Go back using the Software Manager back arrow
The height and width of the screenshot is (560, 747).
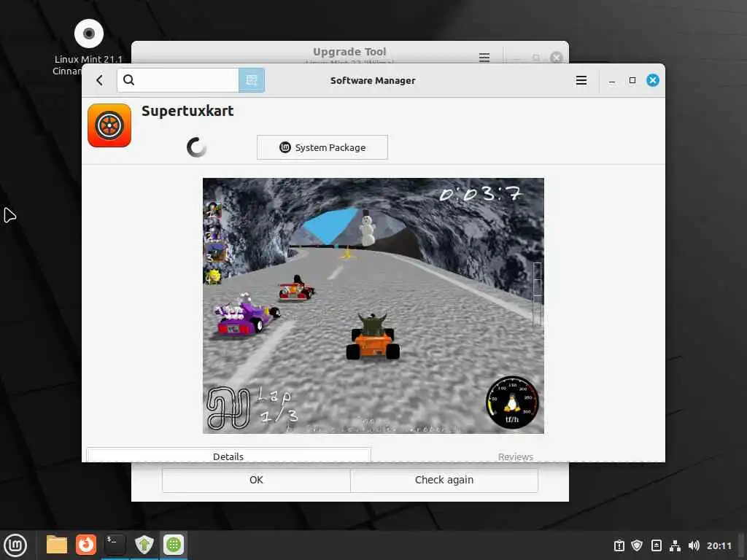[x=99, y=80]
